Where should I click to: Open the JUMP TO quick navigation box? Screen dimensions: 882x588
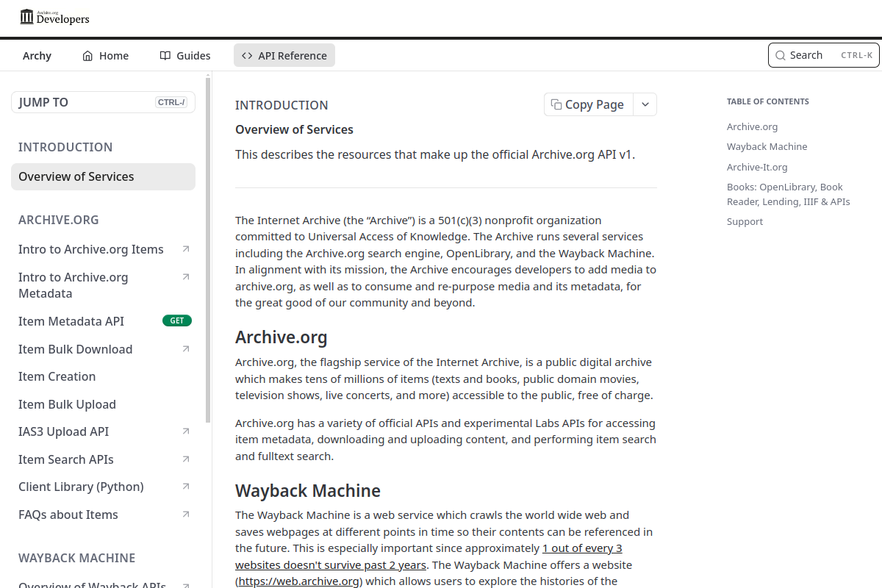tap(103, 102)
